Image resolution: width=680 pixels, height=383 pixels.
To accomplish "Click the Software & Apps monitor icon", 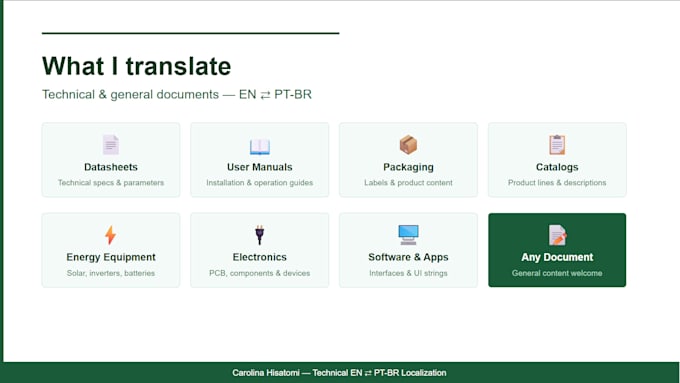I will [408, 235].
